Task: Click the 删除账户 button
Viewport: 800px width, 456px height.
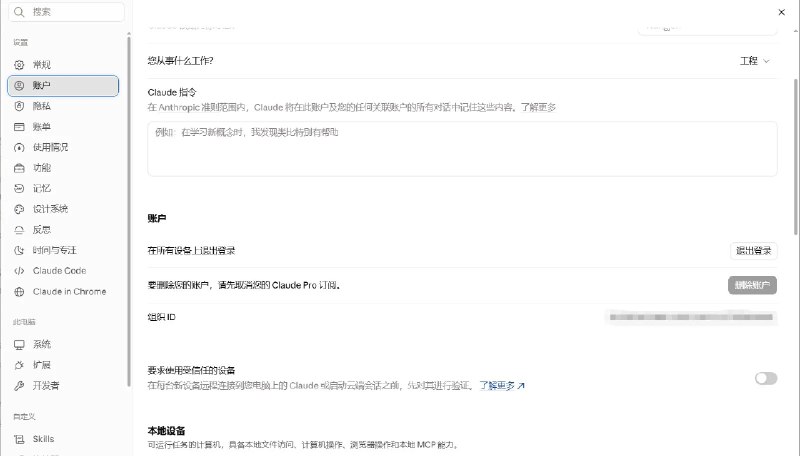Action: (x=753, y=285)
